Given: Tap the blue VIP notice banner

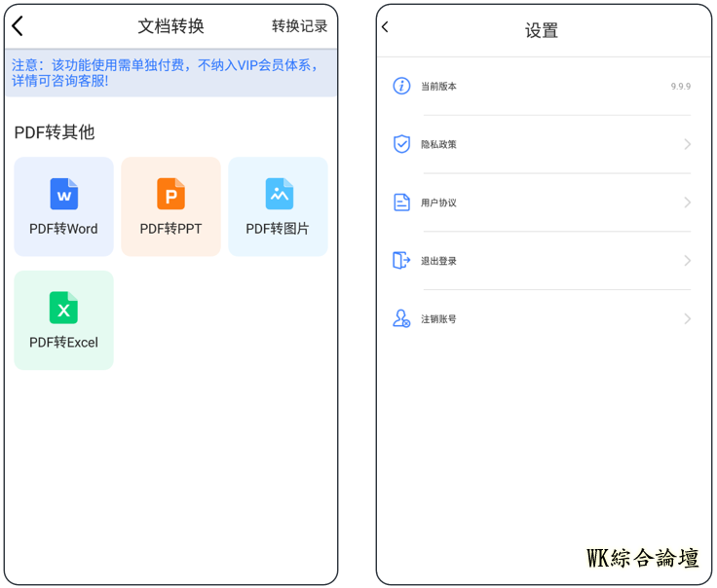Looking at the screenshot, I should point(170,73).
